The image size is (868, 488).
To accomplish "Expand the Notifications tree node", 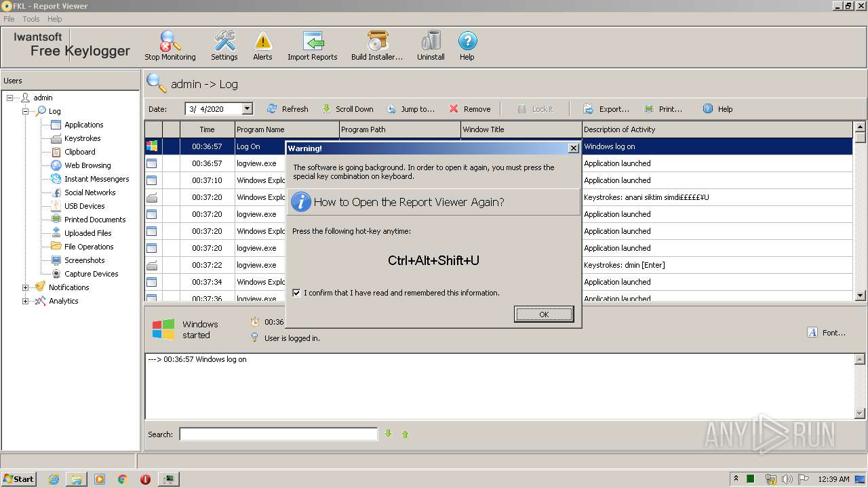I will point(26,287).
